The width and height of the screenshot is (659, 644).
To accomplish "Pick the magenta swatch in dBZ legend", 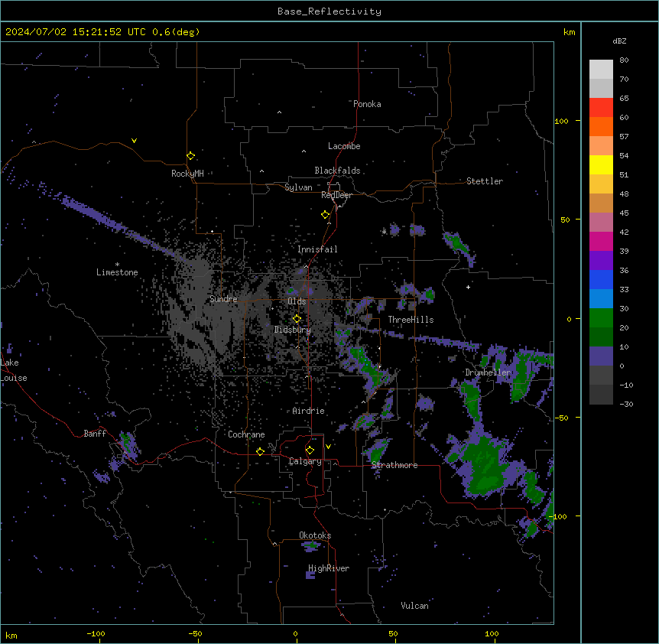I will pos(601,241).
